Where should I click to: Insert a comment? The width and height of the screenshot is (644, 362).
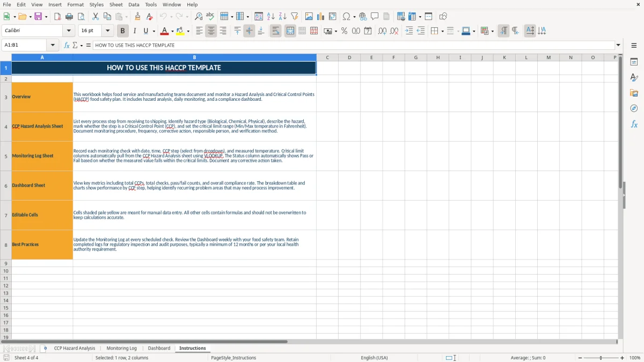pyautogui.click(x=375, y=17)
